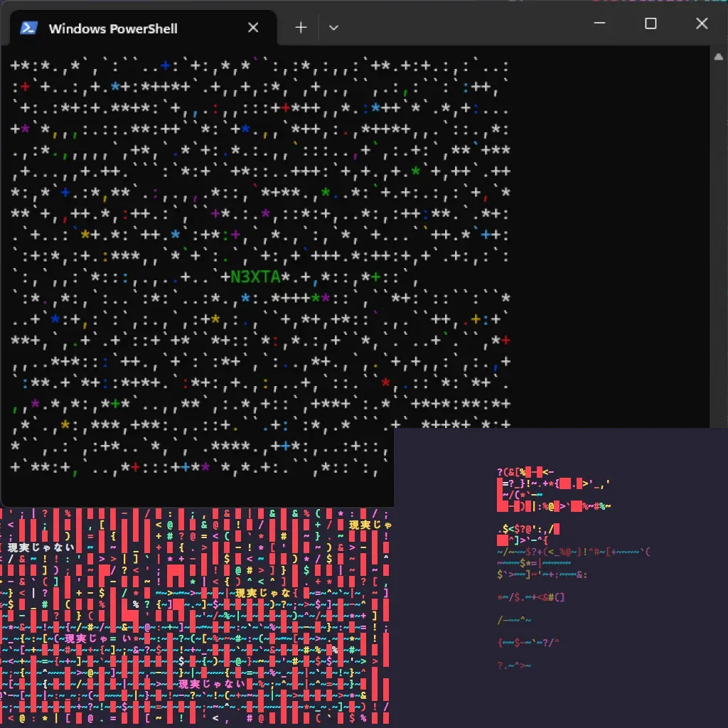Click the green N3XTA text in the terminal

[255, 277]
